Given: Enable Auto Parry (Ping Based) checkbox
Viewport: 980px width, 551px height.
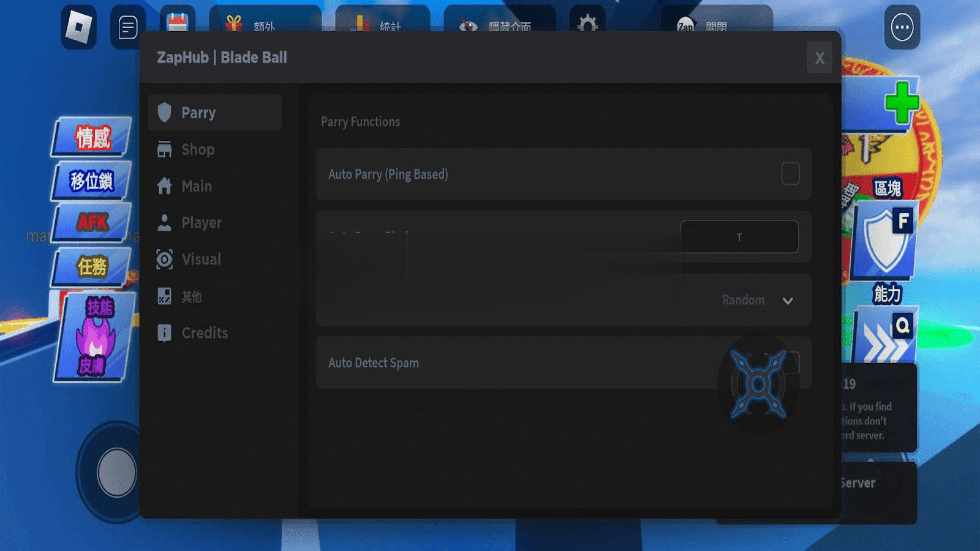Looking at the screenshot, I should point(790,174).
